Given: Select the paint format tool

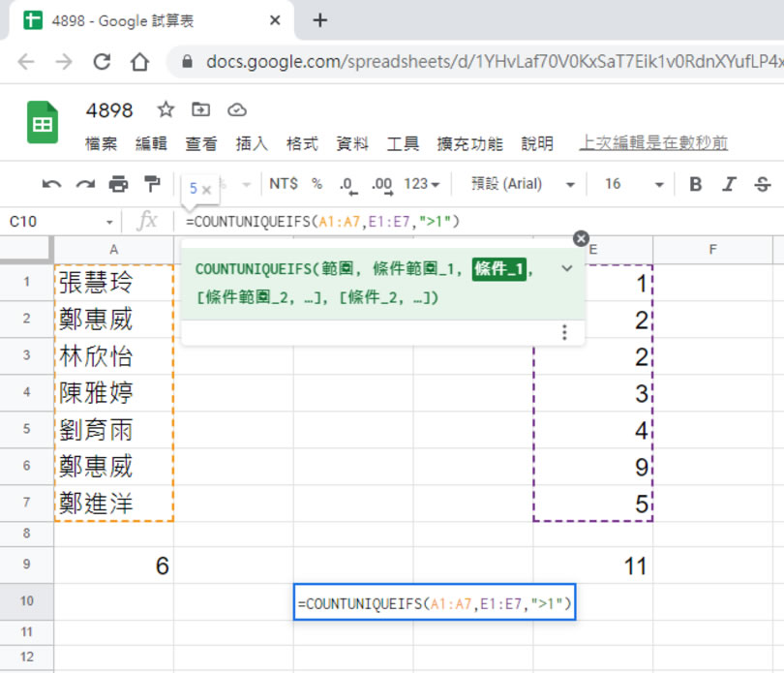Looking at the screenshot, I should pyautogui.click(x=152, y=184).
